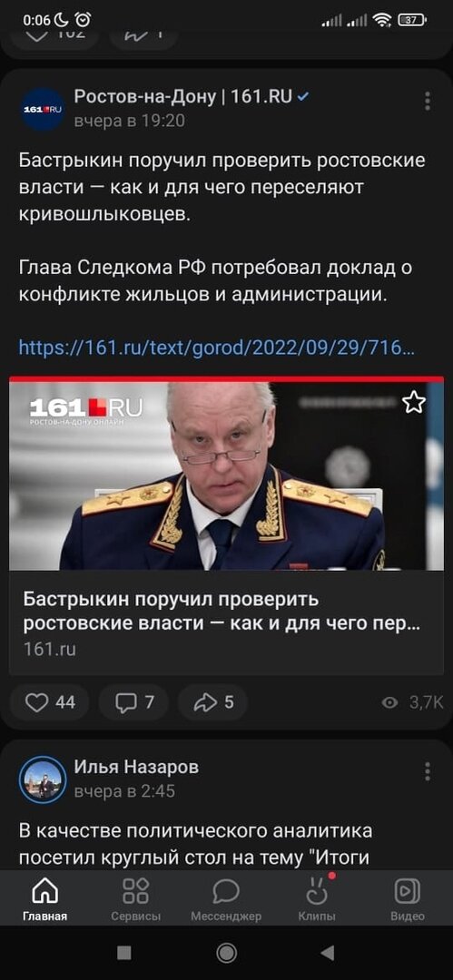The width and height of the screenshot is (453, 980).
Task: Bookmark the article with the star icon
Action: tap(414, 403)
